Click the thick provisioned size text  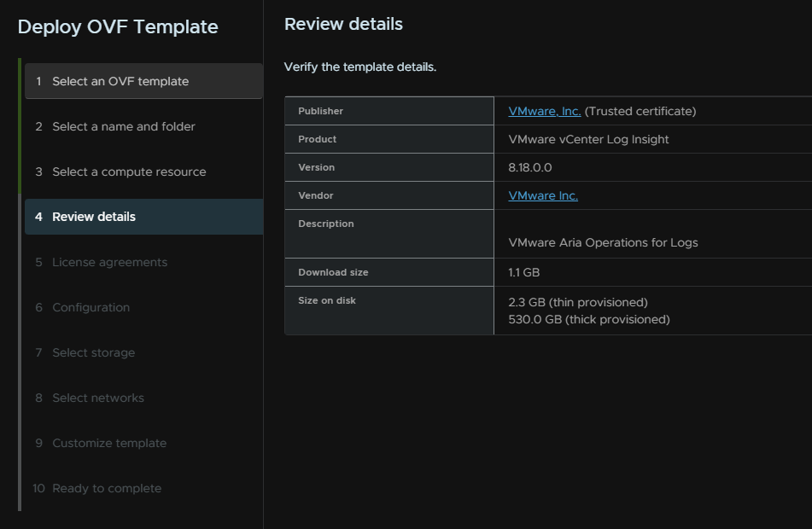589,319
